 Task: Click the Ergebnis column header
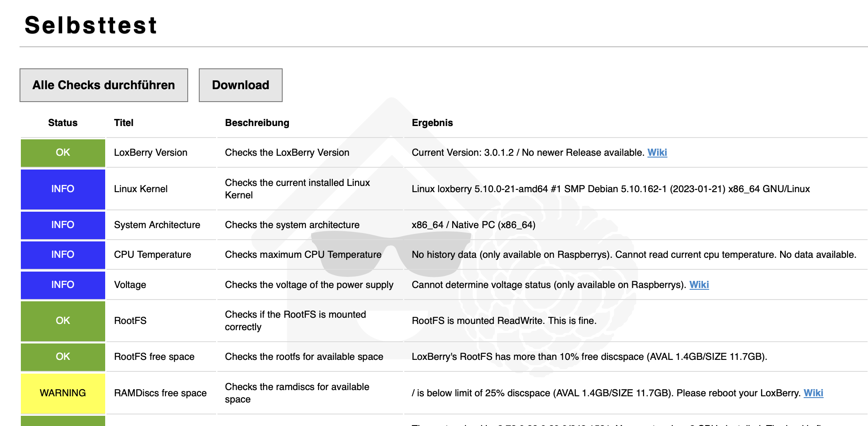pos(432,123)
